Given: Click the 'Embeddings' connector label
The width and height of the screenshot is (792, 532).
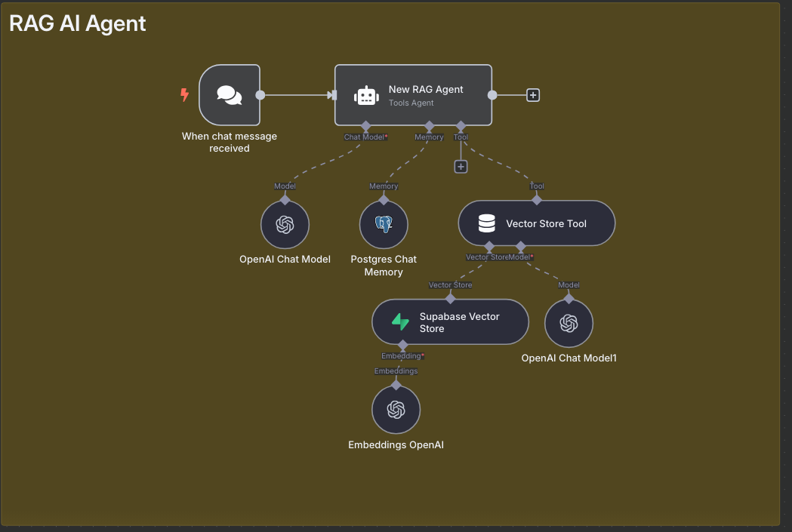Looking at the screenshot, I should 396,371.
